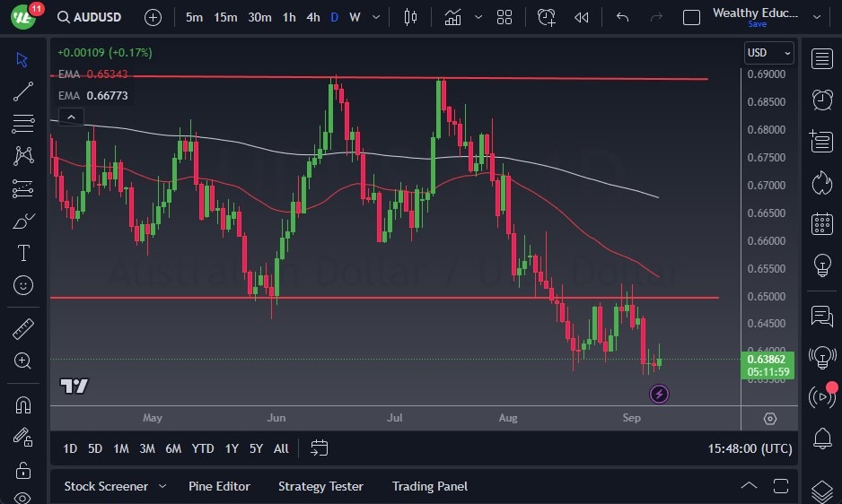842x504 pixels.
Task: Open the Fibonacci retracement tool
Action: click(23, 123)
